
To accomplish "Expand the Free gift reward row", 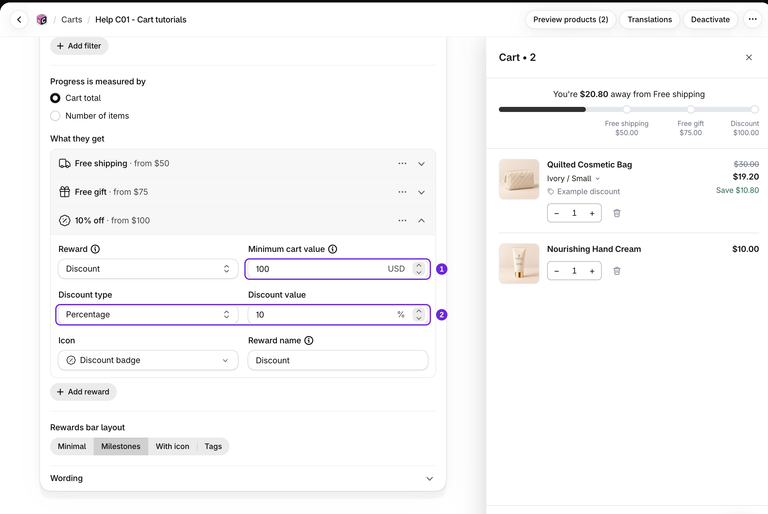I will click(421, 192).
